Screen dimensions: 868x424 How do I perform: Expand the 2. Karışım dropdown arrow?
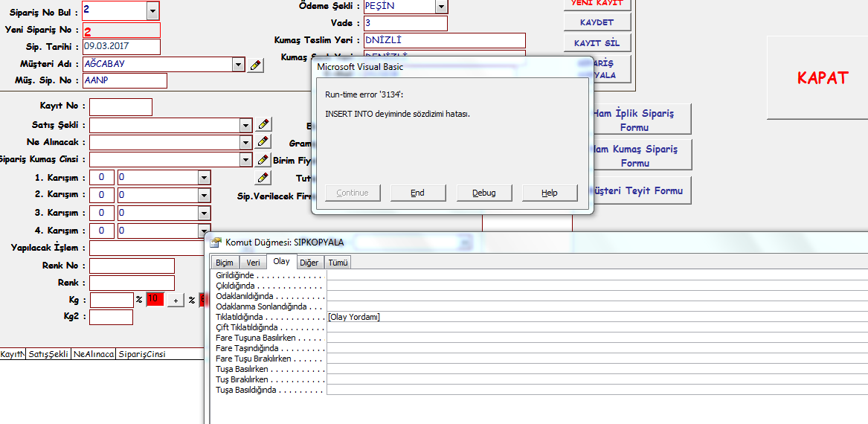(x=204, y=195)
